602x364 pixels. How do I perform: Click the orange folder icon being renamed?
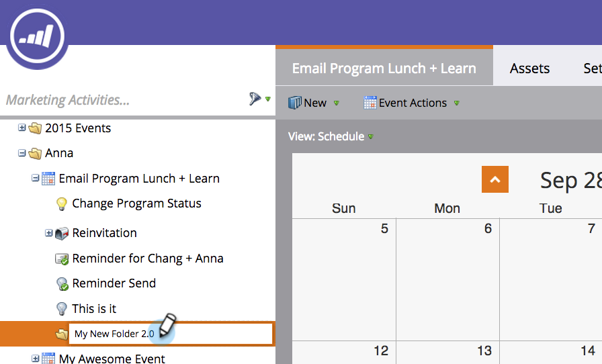pyautogui.click(x=61, y=334)
